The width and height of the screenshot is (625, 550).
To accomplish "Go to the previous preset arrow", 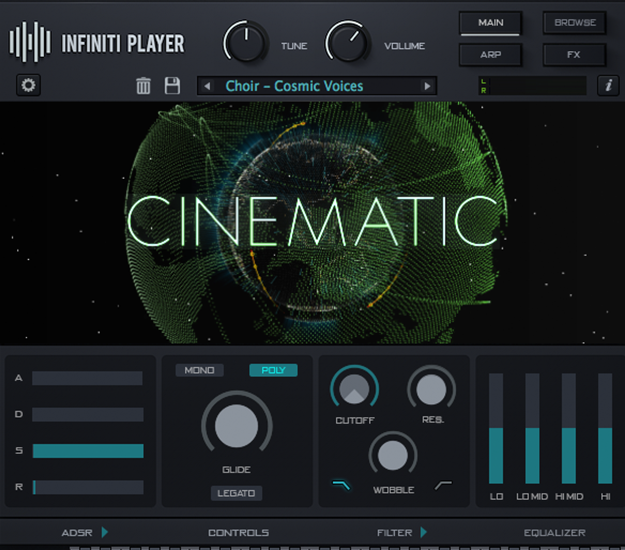I will click(207, 86).
